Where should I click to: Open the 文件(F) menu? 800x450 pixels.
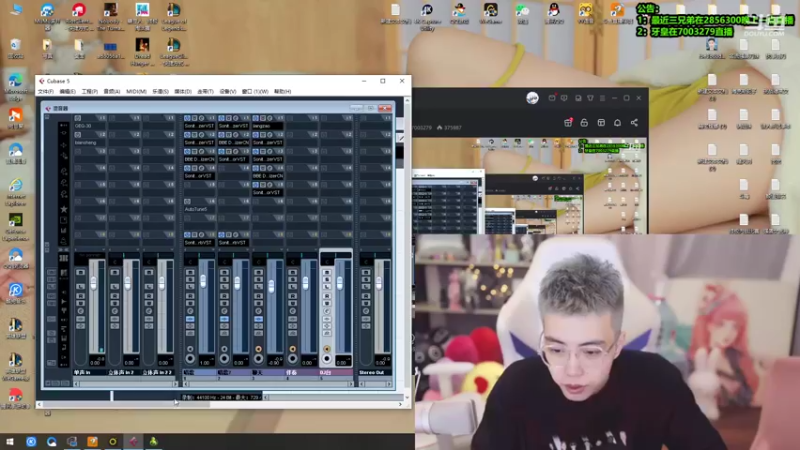(x=45, y=92)
